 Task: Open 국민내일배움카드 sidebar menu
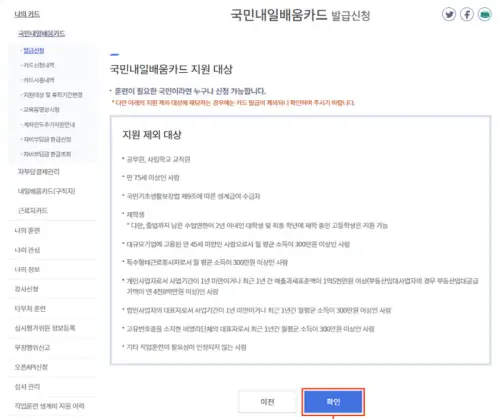(41, 33)
